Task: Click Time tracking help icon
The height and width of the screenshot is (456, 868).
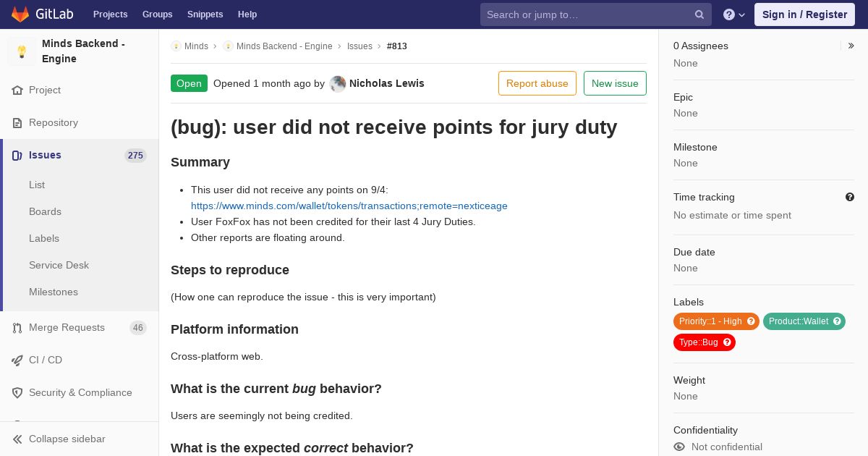Action: click(x=850, y=197)
